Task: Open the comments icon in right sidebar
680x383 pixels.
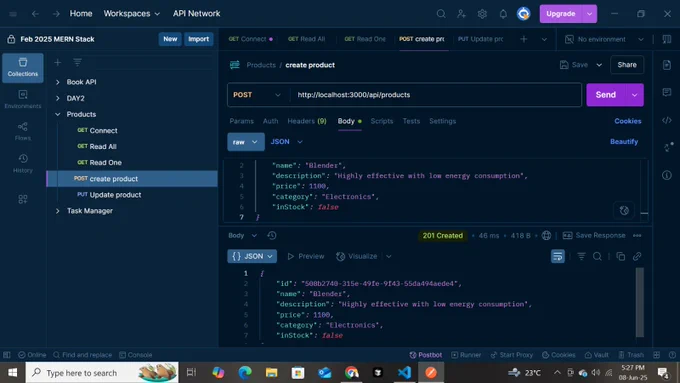Action: click(x=667, y=92)
